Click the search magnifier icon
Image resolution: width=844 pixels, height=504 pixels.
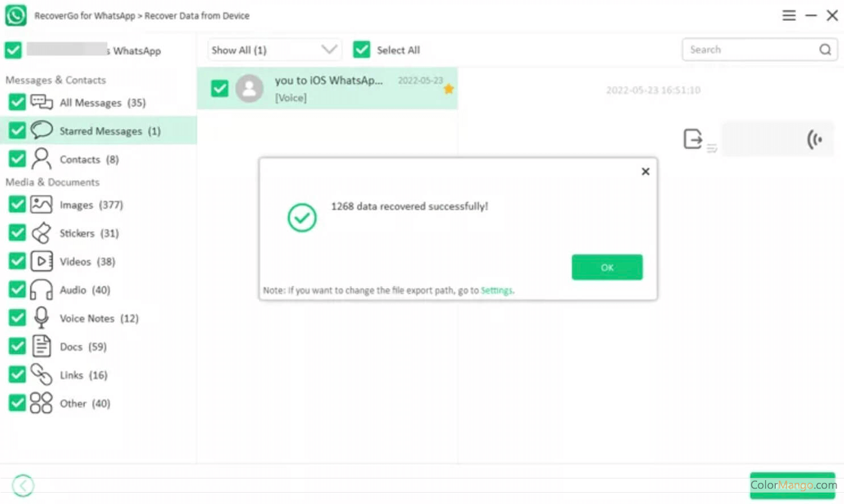825,50
